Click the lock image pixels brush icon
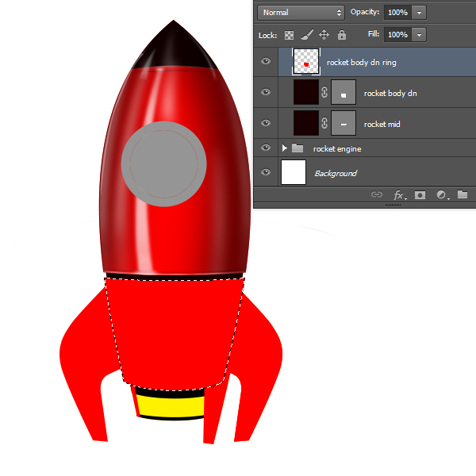Screen dimensions: 476x476 (306, 35)
